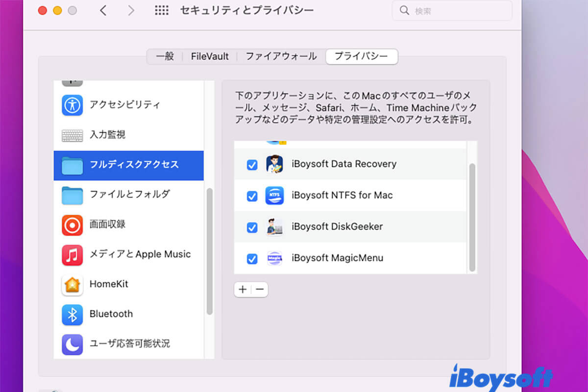Click the privacy sidebar scrollbar
This screenshot has height=392, width=588.
click(210, 251)
